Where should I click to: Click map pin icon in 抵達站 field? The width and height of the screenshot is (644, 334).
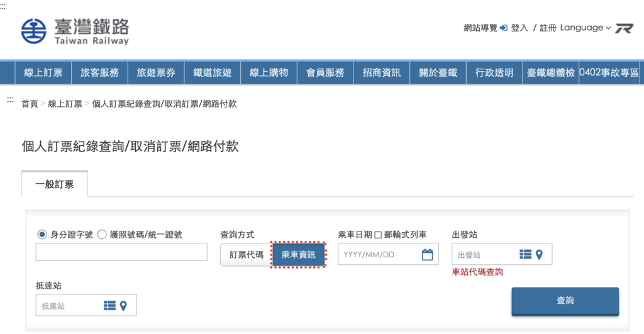coord(123,306)
